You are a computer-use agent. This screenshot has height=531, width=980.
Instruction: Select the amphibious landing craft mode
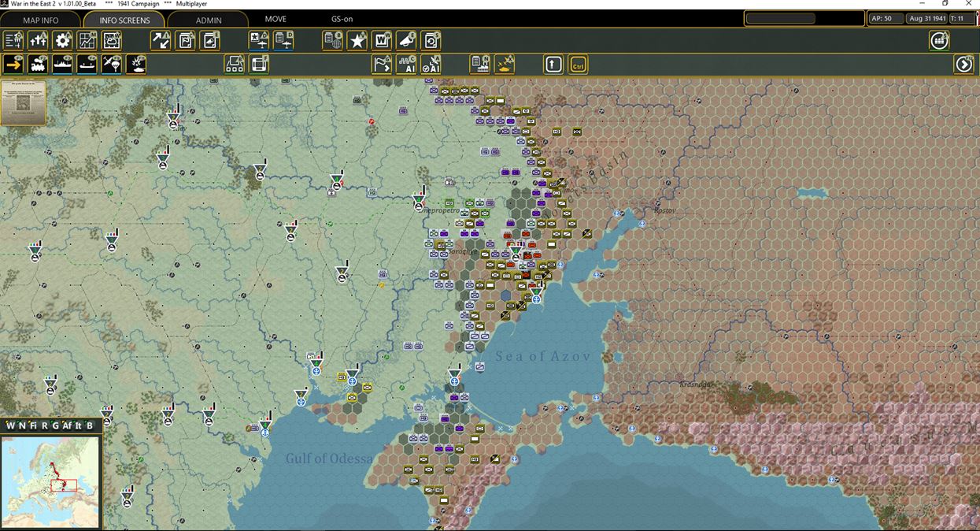click(87, 64)
